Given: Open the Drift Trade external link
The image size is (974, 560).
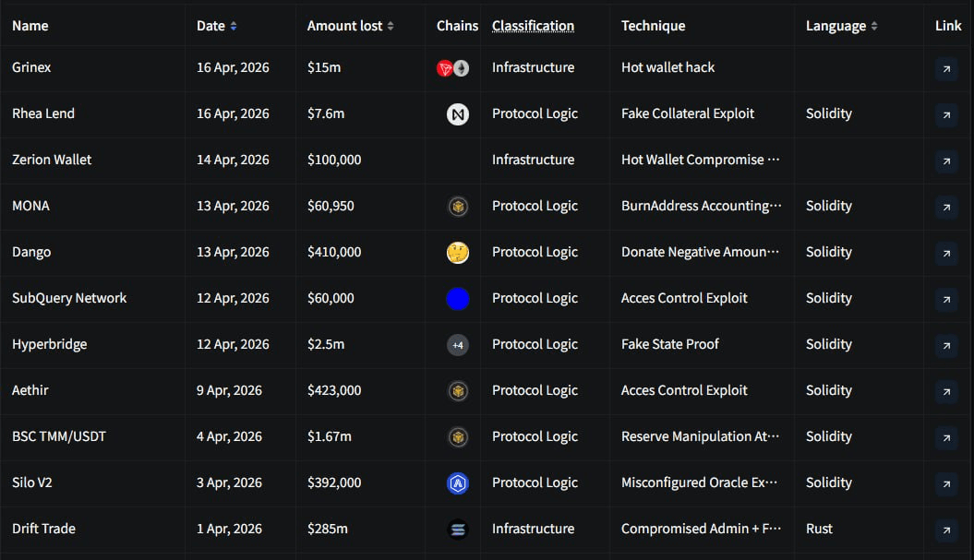Looking at the screenshot, I should tap(945, 530).
